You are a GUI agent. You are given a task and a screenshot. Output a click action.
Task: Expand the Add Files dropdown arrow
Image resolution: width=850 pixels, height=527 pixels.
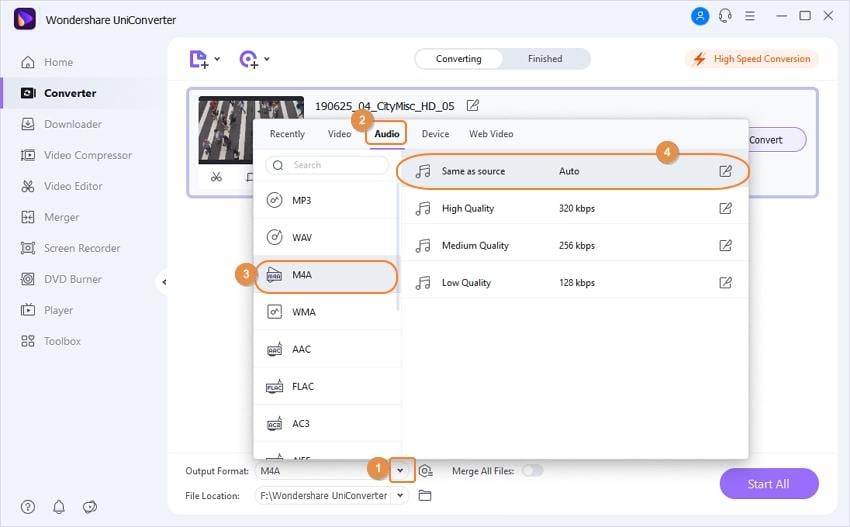217,59
